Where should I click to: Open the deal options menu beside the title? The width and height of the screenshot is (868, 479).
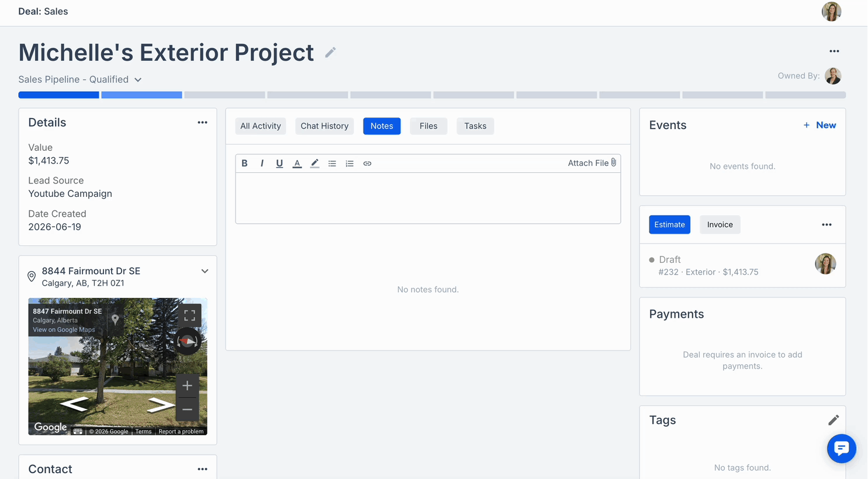pos(834,51)
